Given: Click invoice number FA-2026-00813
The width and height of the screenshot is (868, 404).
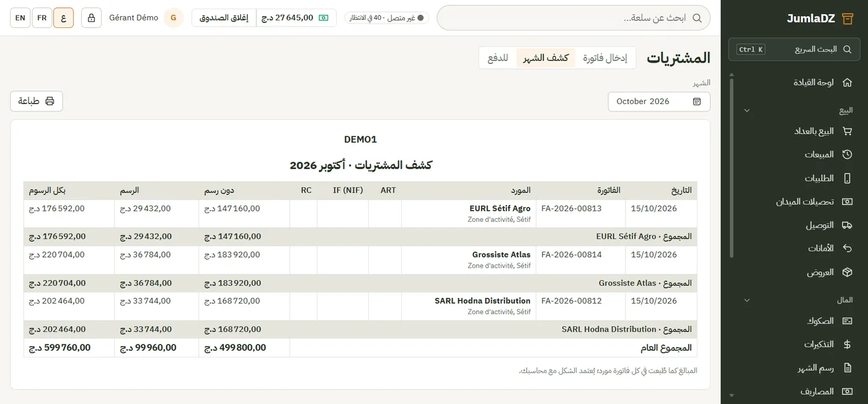Looking at the screenshot, I should pyautogui.click(x=572, y=209).
